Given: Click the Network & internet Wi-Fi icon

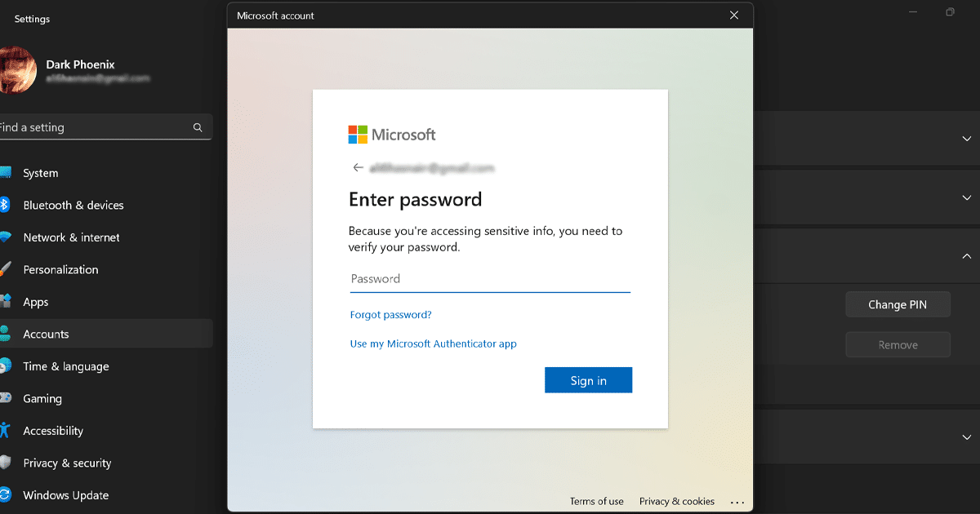Looking at the screenshot, I should click(5, 237).
